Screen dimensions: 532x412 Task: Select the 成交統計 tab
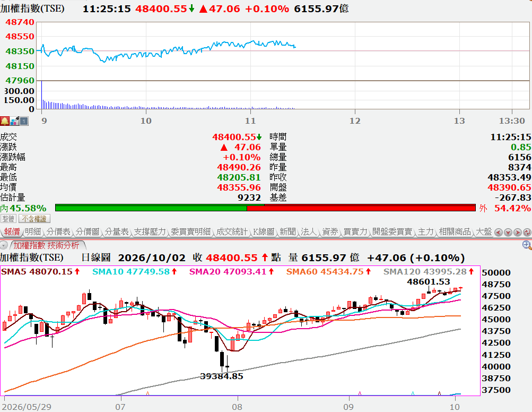tap(232, 231)
